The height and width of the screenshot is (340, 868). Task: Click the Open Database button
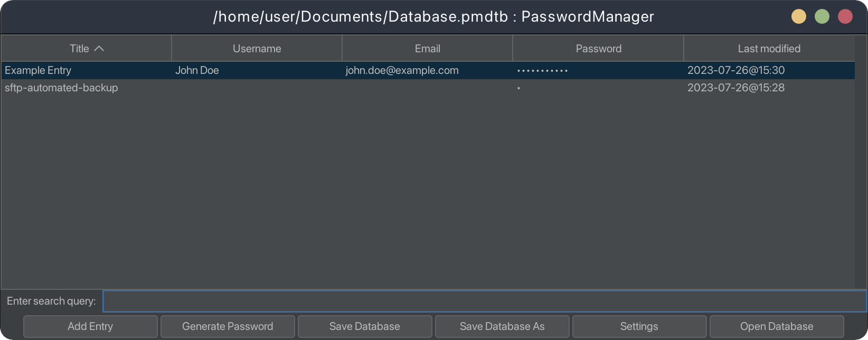(x=777, y=326)
